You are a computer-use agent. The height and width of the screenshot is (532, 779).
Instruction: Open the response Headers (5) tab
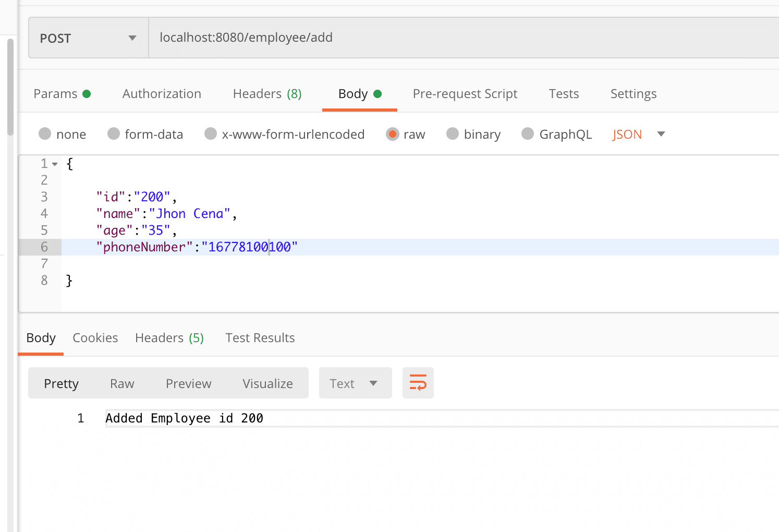[x=169, y=338]
